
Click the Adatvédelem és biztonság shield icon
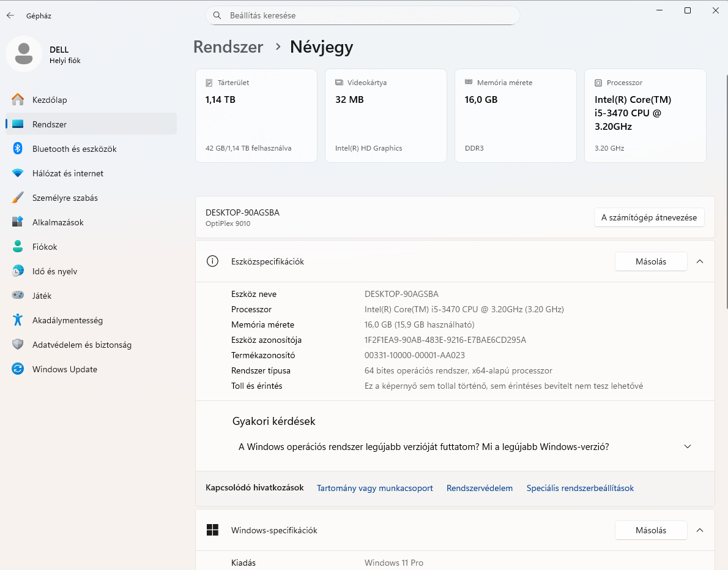click(x=18, y=345)
